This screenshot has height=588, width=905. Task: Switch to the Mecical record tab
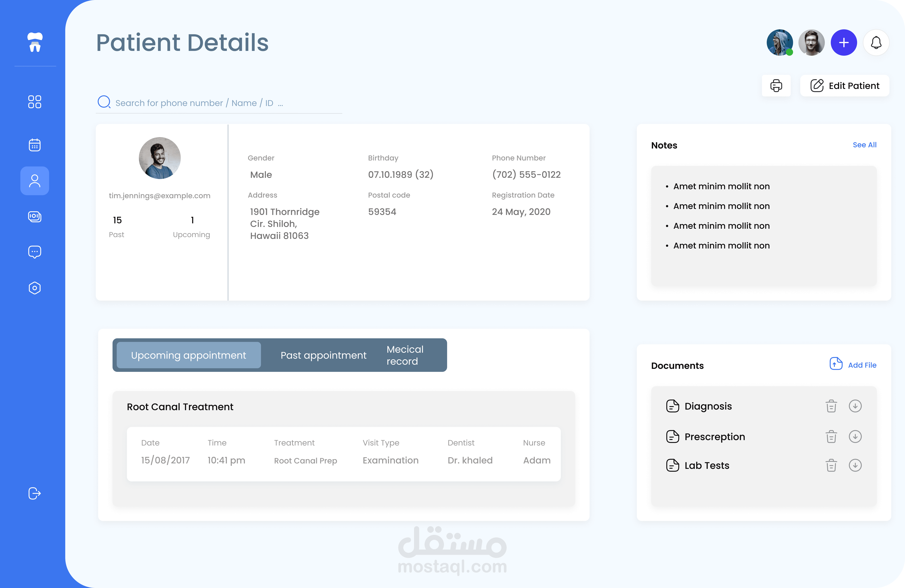pyautogui.click(x=405, y=355)
